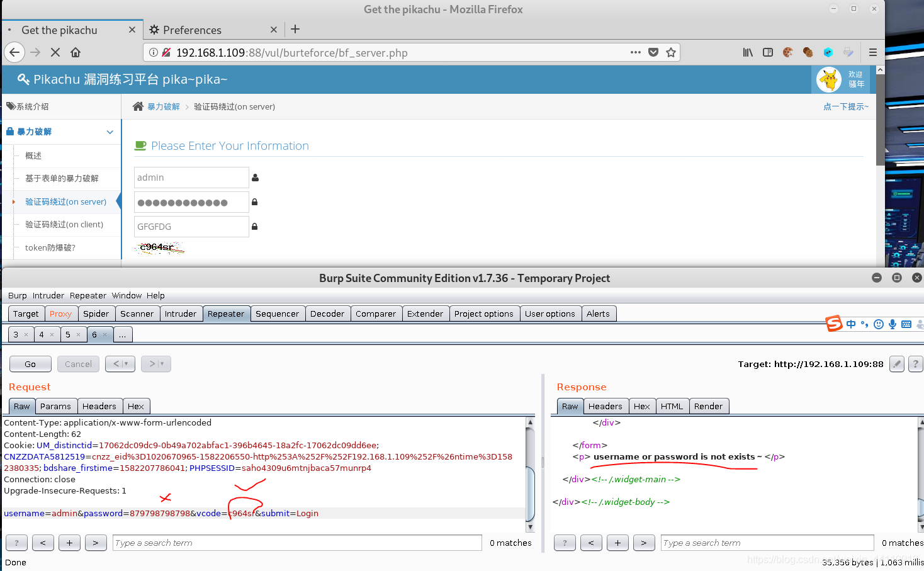This screenshot has height=571, width=924.
Task: Switch to the Spider tab
Action: [96, 314]
